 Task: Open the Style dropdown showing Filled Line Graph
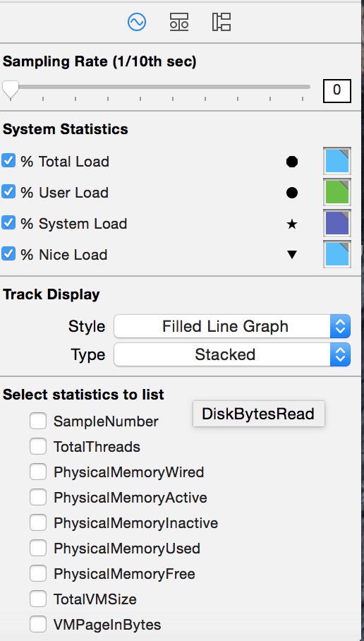click(x=232, y=326)
